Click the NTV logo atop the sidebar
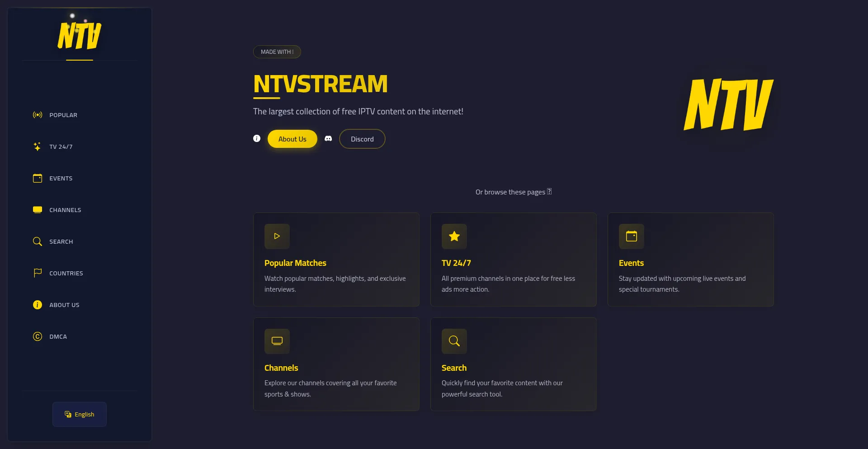 [x=80, y=36]
